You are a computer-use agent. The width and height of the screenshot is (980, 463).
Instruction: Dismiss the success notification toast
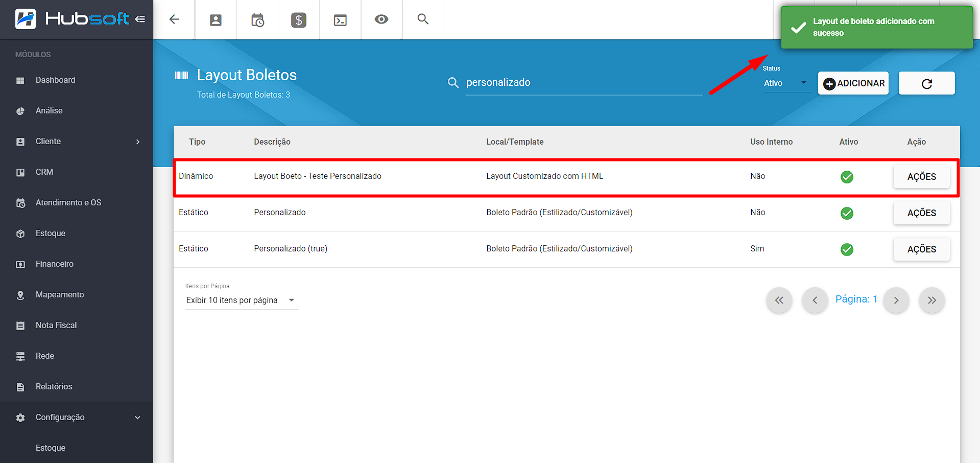point(877,27)
